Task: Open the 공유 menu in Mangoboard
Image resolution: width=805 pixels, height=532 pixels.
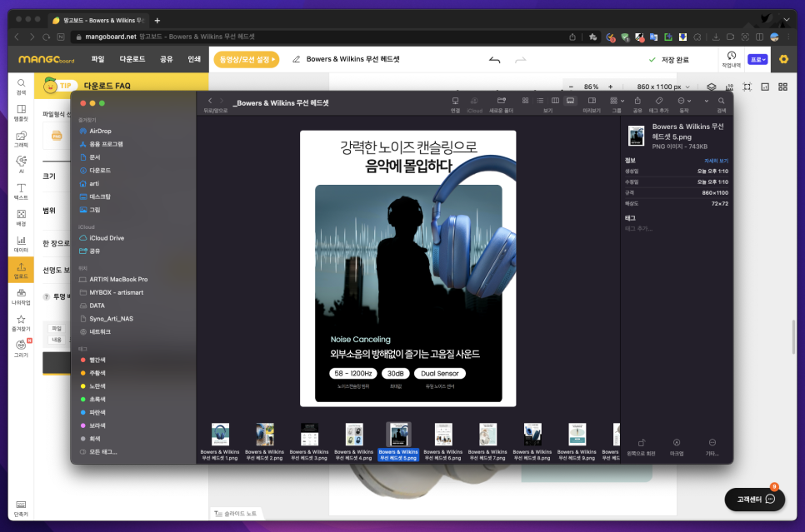Action: pyautogui.click(x=167, y=59)
